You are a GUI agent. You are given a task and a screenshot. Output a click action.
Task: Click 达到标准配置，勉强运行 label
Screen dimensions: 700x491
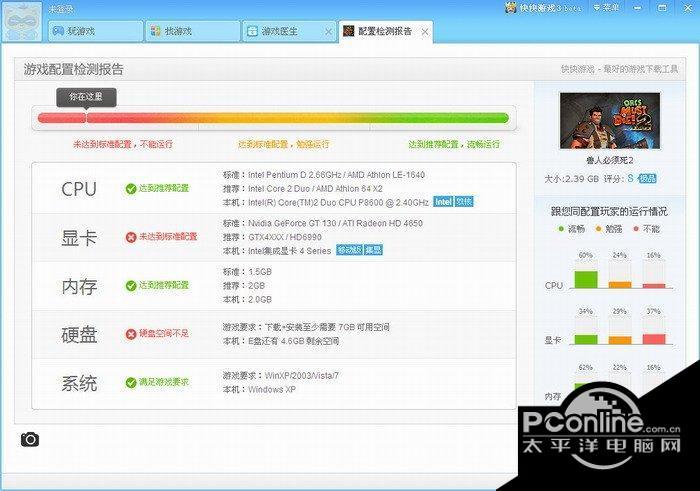click(x=283, y=144)
